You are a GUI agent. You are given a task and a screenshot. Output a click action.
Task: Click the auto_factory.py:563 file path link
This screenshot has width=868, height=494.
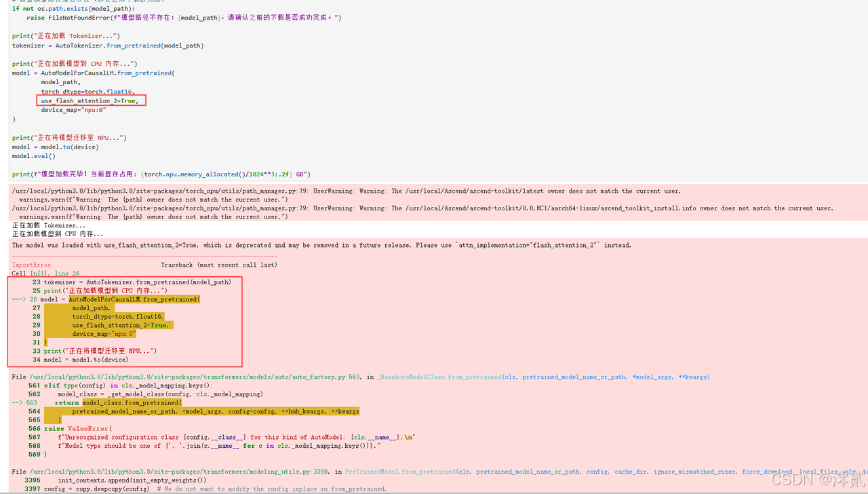(x=197, y=377)
